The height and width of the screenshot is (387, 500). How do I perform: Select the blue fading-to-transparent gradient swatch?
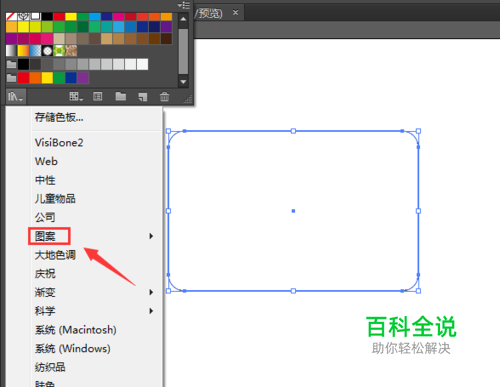35,51
